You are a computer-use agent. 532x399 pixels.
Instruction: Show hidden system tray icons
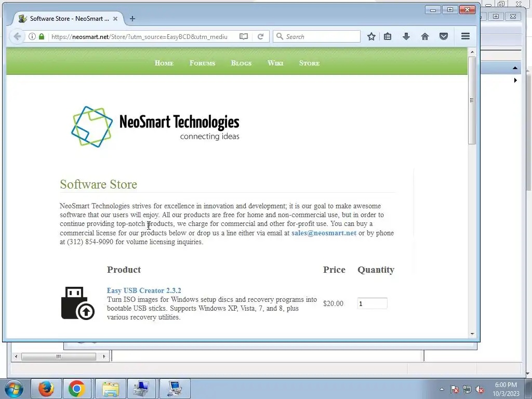tap(442, 389)
